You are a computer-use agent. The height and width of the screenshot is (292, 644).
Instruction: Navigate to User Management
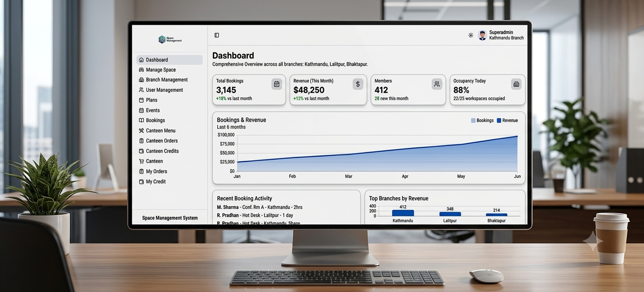point(165,90)
